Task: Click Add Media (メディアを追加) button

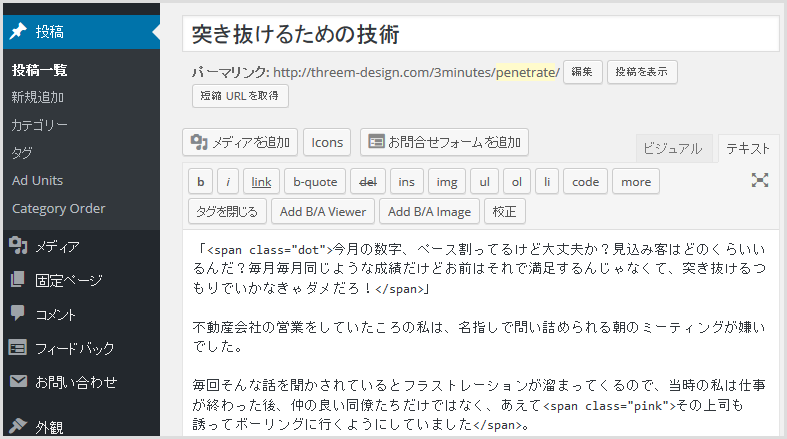Action: click(240, 142)
